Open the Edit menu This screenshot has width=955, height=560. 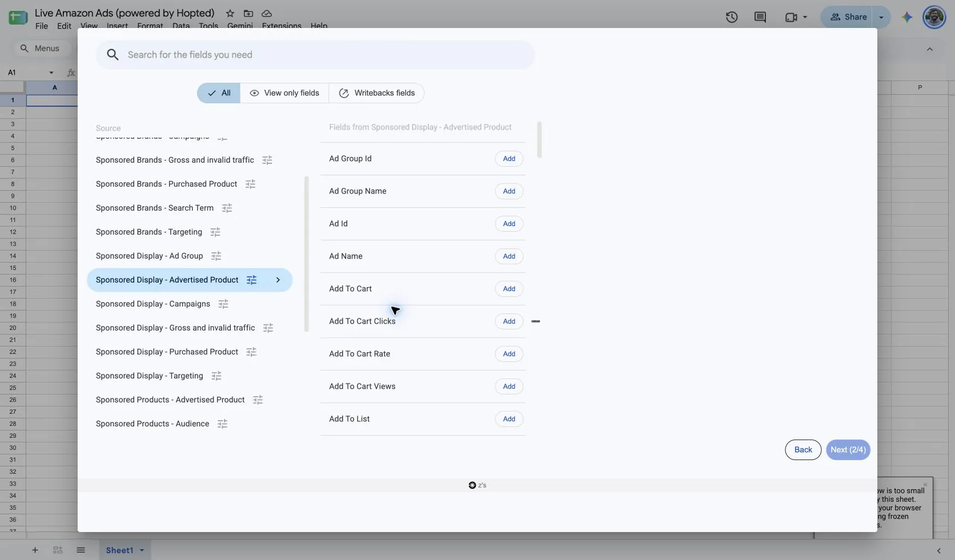(x=64, y=26)
